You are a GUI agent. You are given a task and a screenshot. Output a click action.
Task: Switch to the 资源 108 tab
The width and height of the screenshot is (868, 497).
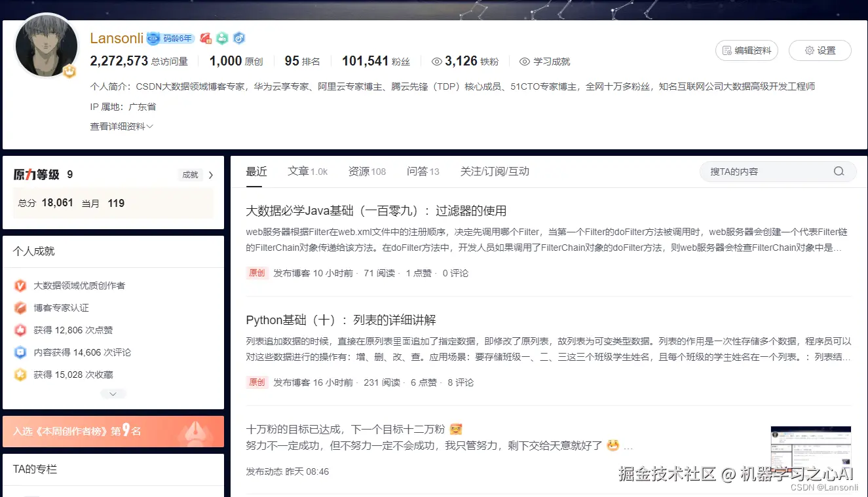tap(368, 172)
